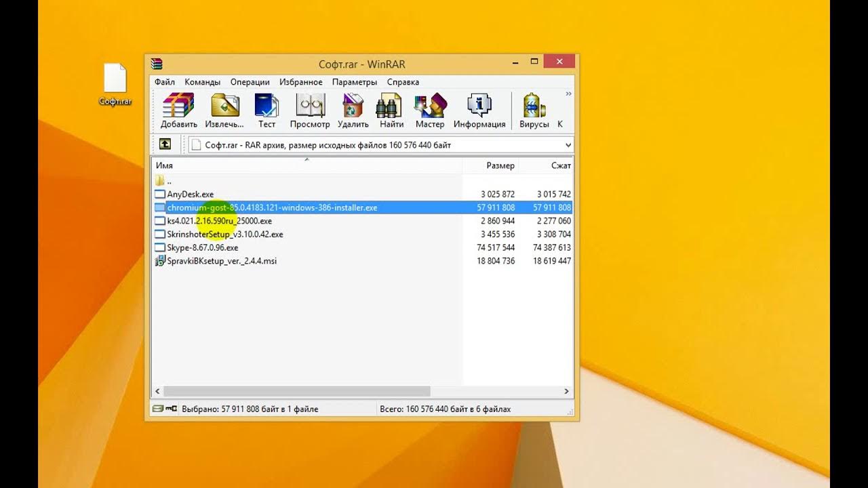Open the Избранное menu
The image size is (868, 488).
300,82
